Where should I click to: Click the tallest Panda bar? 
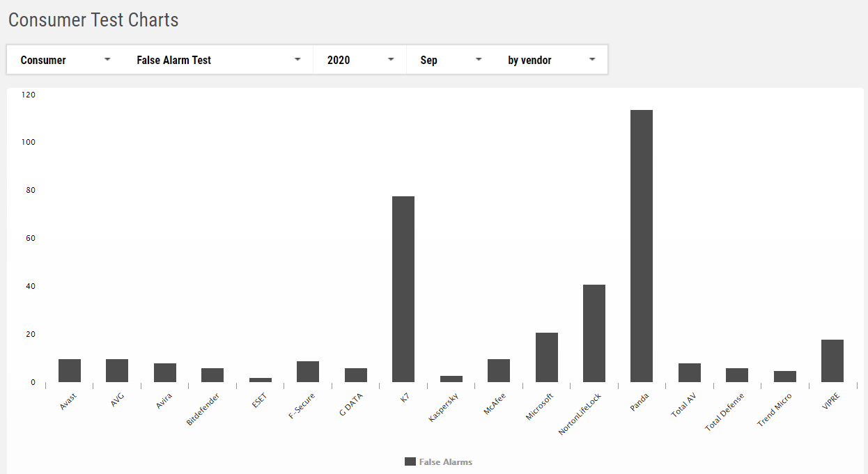pos(642,246)
